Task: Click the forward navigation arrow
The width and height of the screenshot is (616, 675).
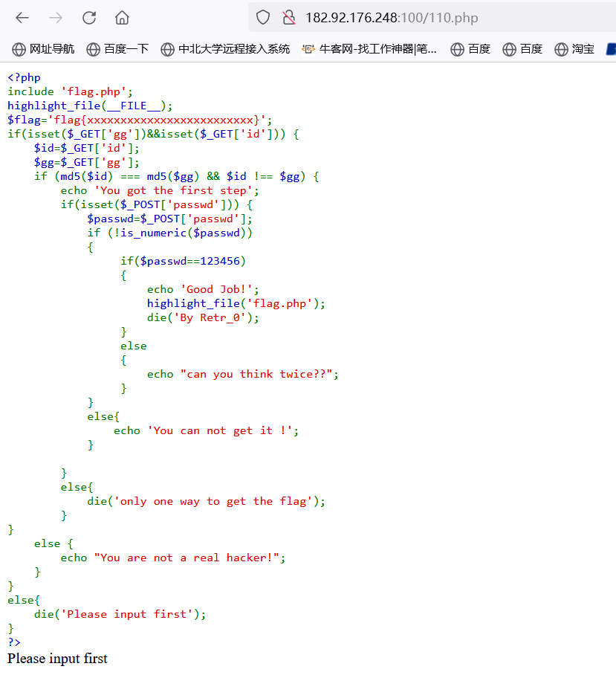Action: [x=56, y=18]
